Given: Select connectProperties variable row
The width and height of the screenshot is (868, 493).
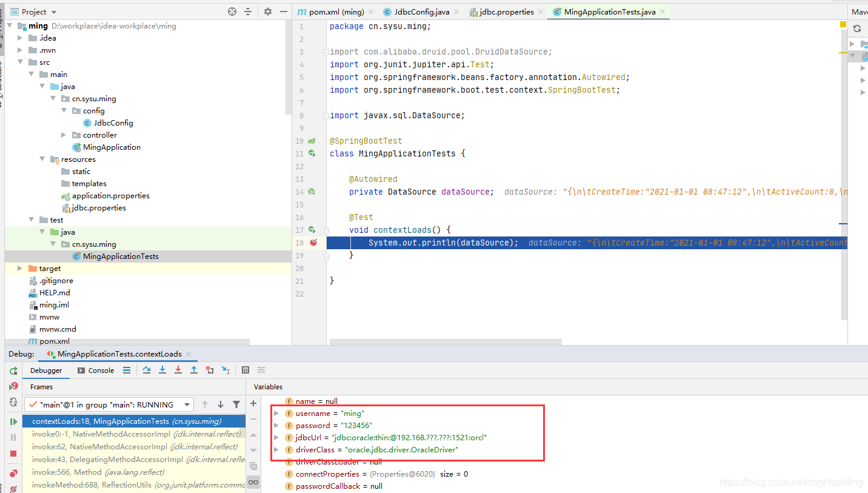Looking at the screenshot, I should point(376,474).
